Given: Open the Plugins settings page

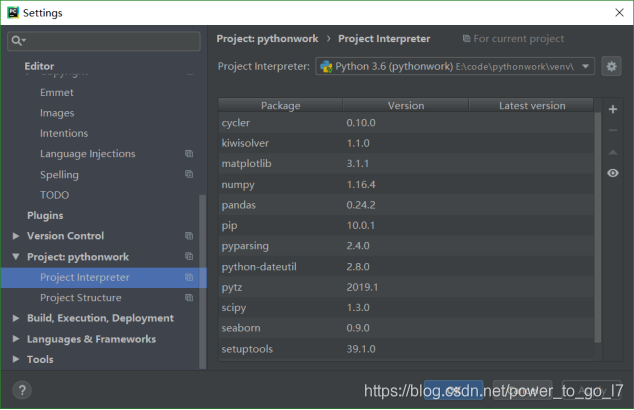Looking at the screenshot, I should point(45,216).
